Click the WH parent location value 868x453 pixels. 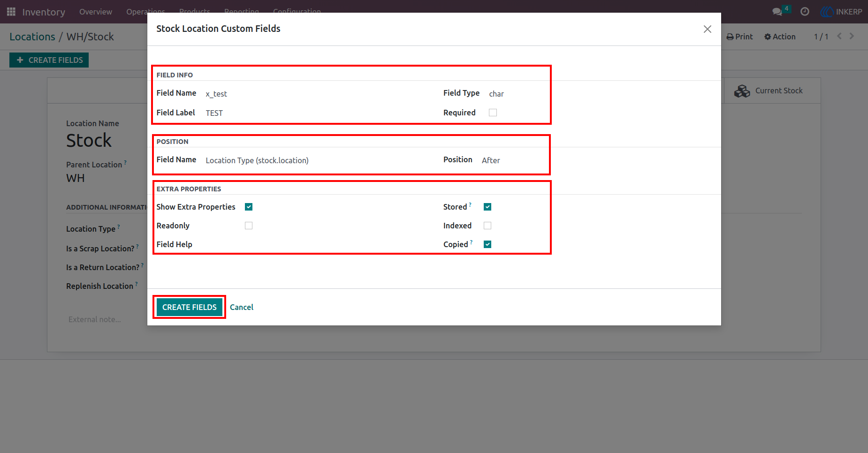tap(76, 178)
